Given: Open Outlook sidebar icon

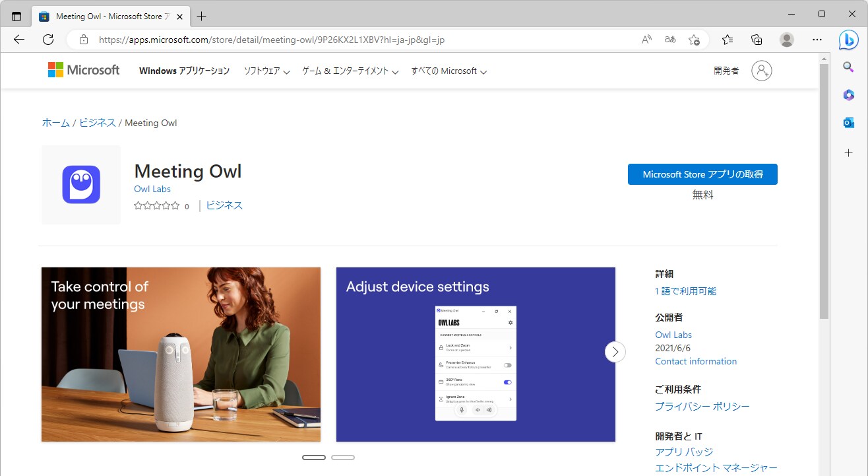Looking at the screenshot, I should pos(849,123).
